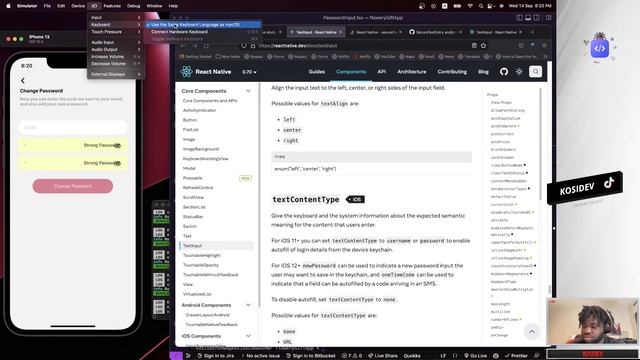Open GitHub icon link in React Native navbar

coord(504,72)
